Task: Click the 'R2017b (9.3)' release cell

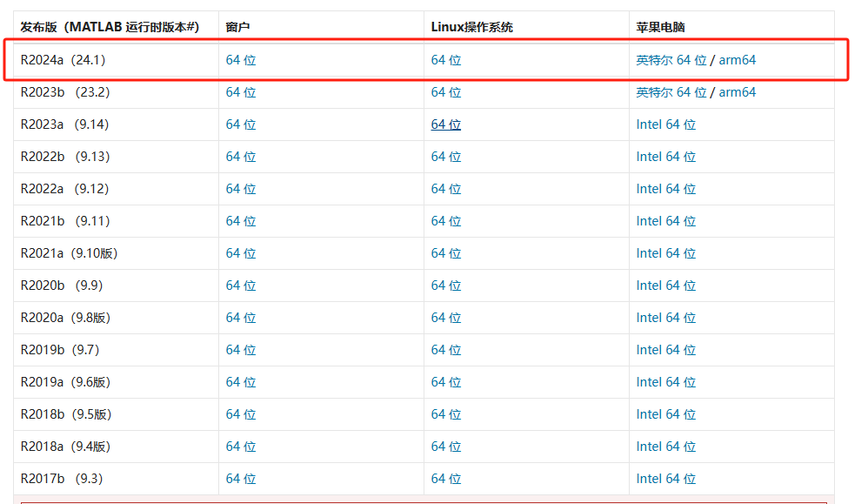Action: 117,478
